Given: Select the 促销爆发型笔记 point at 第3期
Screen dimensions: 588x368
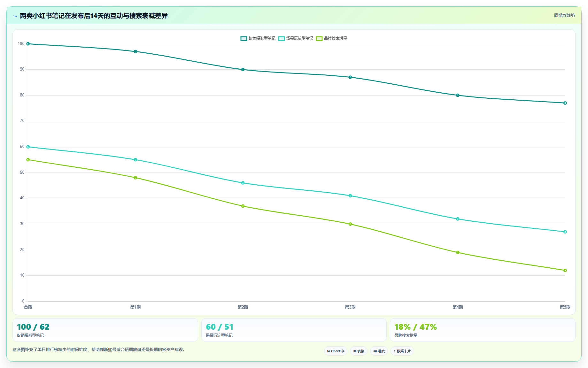Looking at the screenshot, I should coord(350,77).
